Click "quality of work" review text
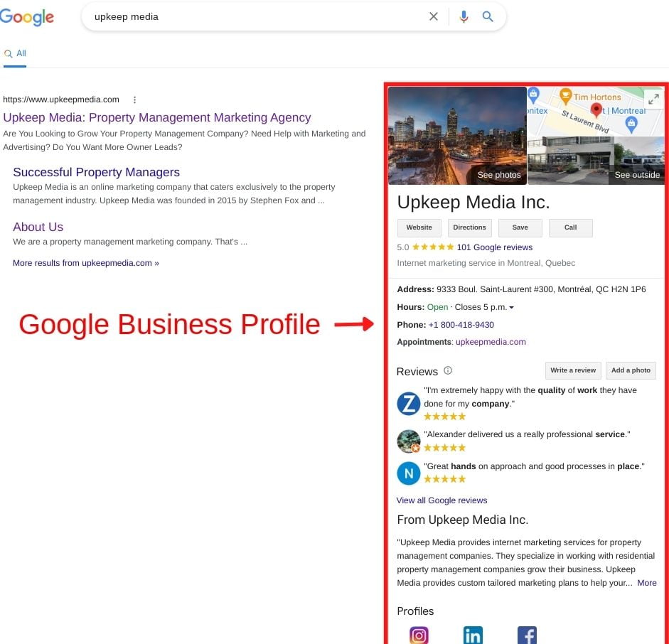 pos(567,390)
